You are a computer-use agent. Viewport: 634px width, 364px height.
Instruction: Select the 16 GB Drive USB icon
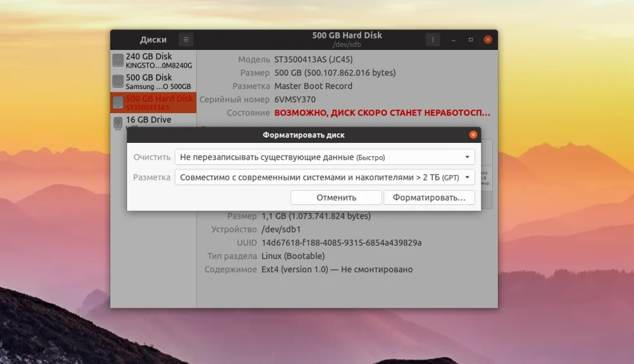coord(118,123)
